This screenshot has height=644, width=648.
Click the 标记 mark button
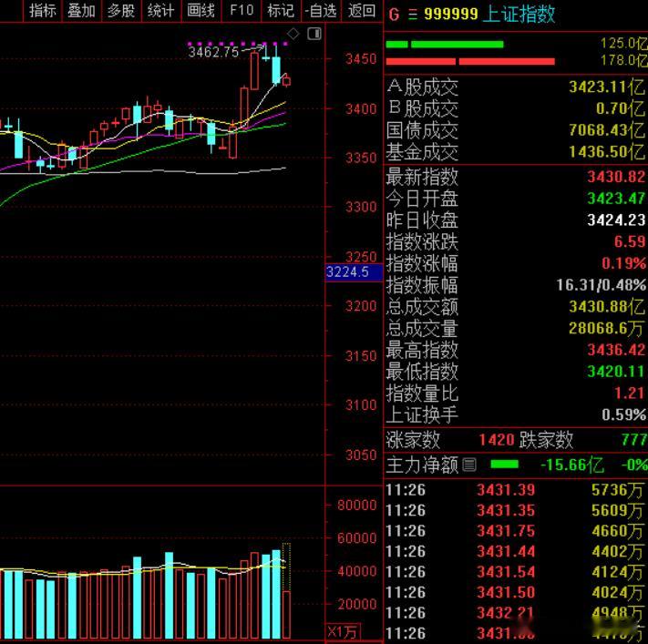pyautogui.click(x=281, y=10)
